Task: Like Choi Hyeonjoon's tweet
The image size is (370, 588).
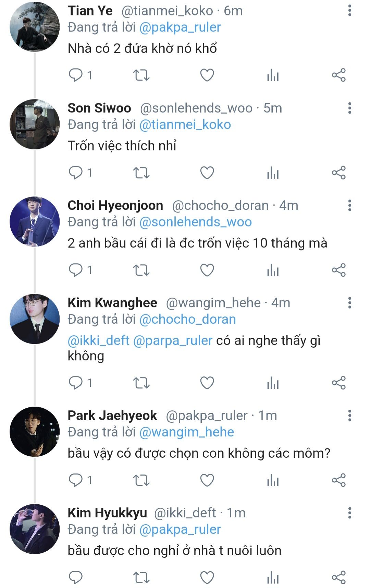Action: (x=207, y=270)
